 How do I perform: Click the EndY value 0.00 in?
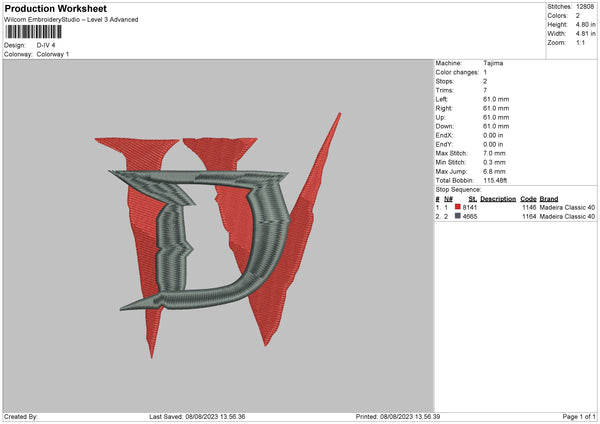[x=493, y=144]
